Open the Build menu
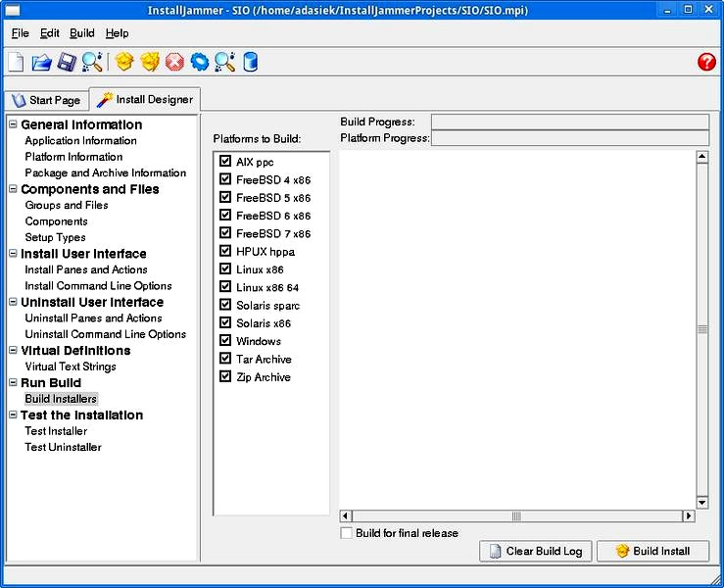 coord(82,33)
